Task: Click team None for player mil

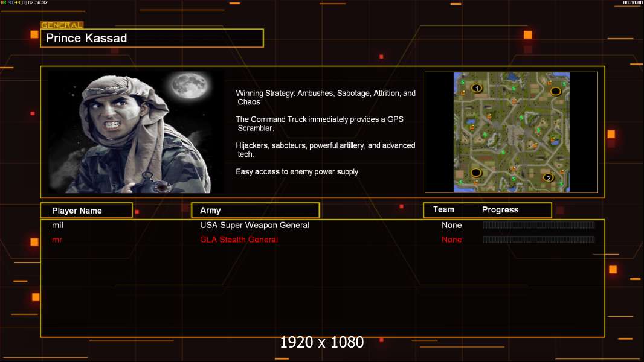Action: click(x=451, y=225)
